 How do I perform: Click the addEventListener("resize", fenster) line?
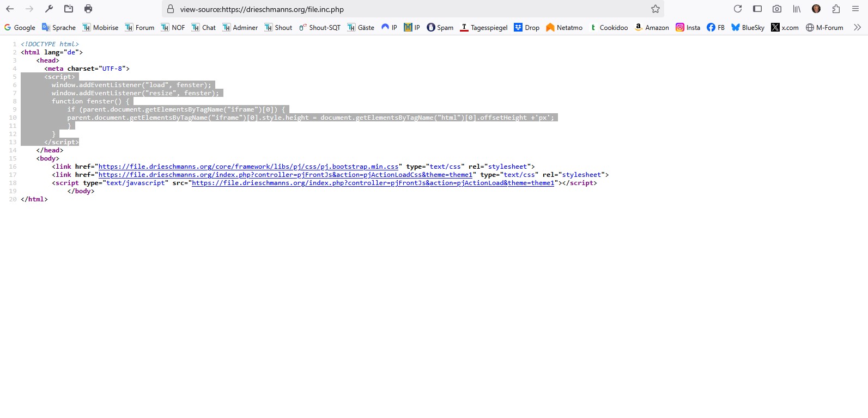pos(135,93)
